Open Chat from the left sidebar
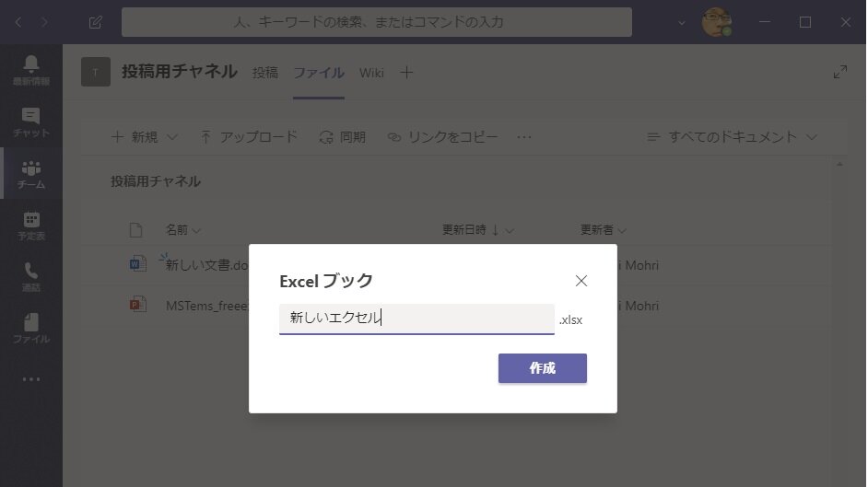This screenshot has height=487, width=868. point(31,122)
